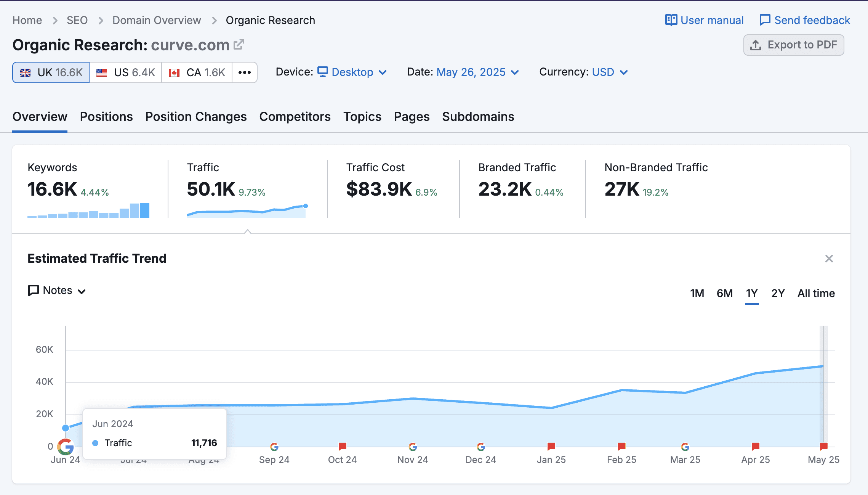868x495 pixels.
Task: Open the Date May 26, 2025 dropdown
Action: [x=477, y=72]
